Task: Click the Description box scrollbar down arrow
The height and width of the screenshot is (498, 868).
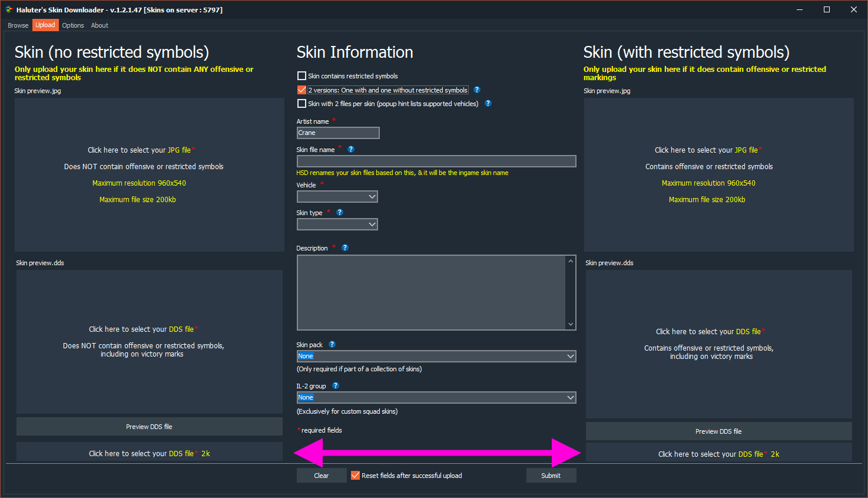Action: coord(570,324)
